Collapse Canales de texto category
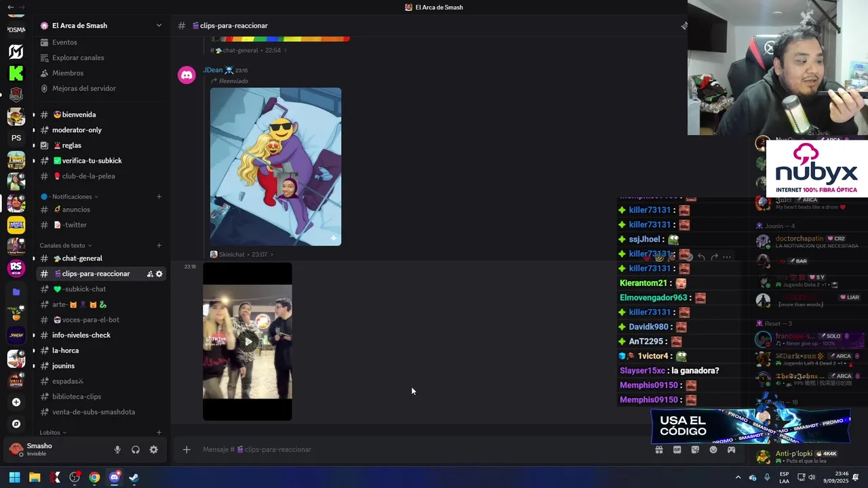This screenshot has width=868, height=488. click(66, 245)
